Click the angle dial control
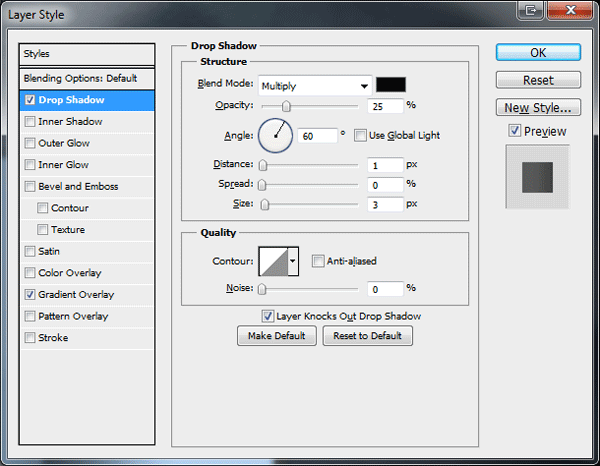This screenshot has height=466, width=600. (276, 136)
